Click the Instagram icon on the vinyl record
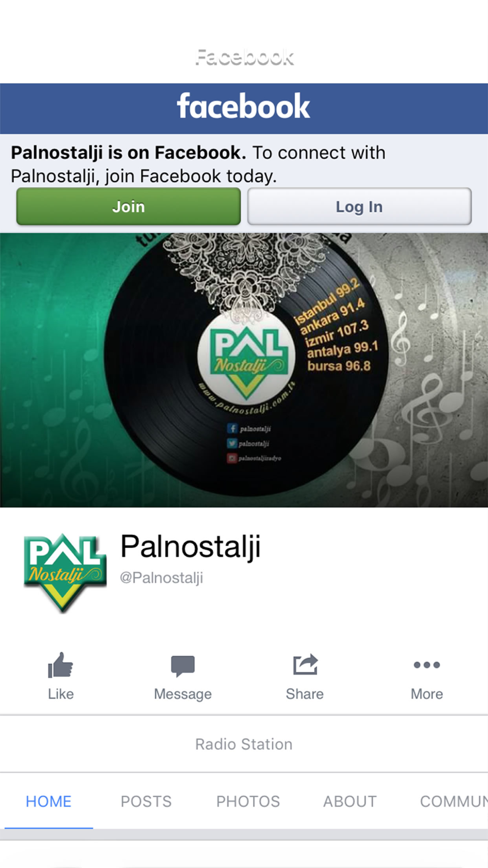Viewport: 488px width, 868px height. 232,458
